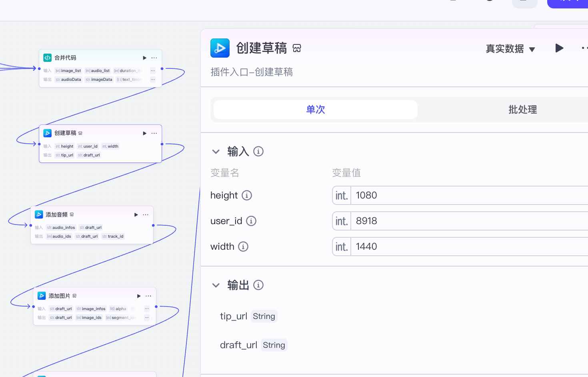Run the 添加音频 node on canvas
This screenshot has height=377, width=588.
tap(136, 215)
